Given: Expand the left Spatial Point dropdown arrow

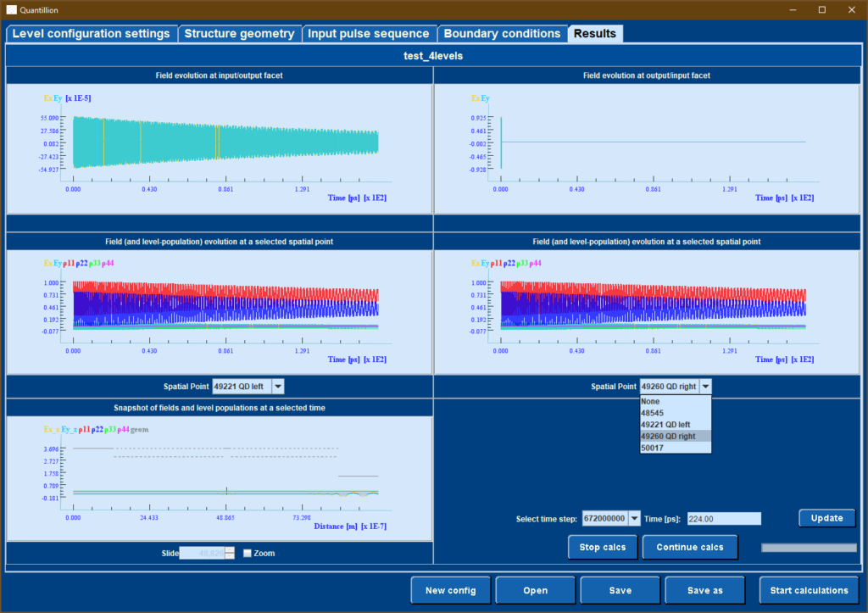Looking at the screenshot, I should [x=278, y=387].
